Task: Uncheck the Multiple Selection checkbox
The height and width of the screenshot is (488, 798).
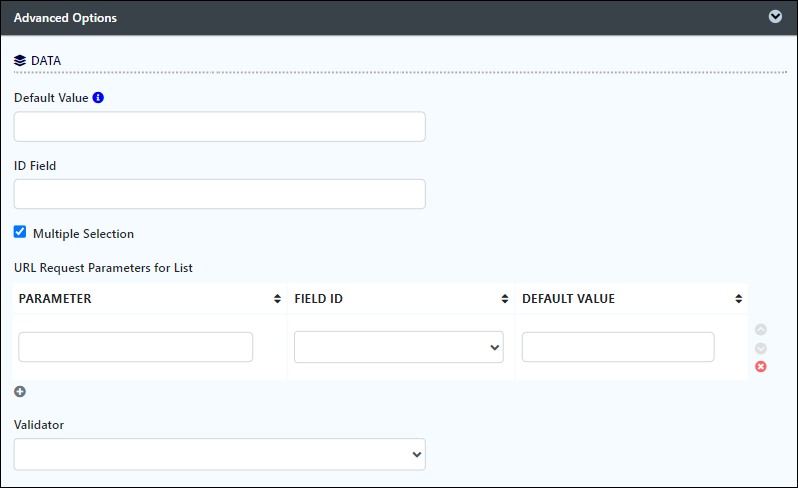Action: click(x=20, y=232)
